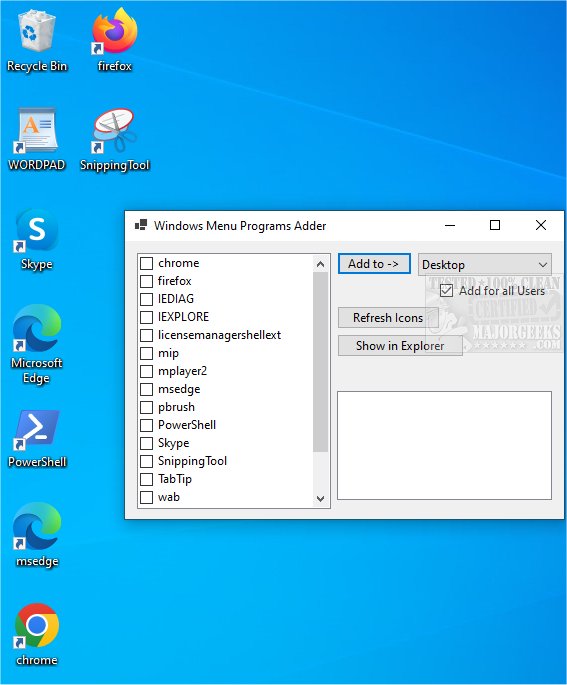
Task: Check the wab checkbox
Action: pos(146,498)
